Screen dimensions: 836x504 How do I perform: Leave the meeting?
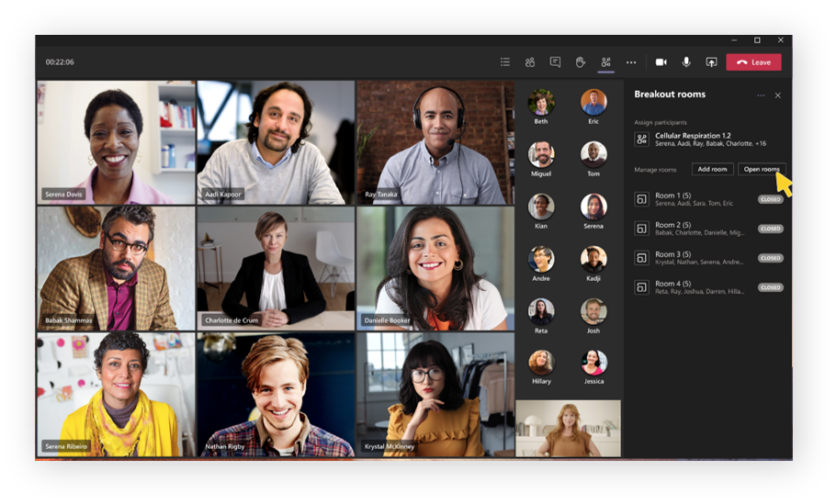[753, 62]
